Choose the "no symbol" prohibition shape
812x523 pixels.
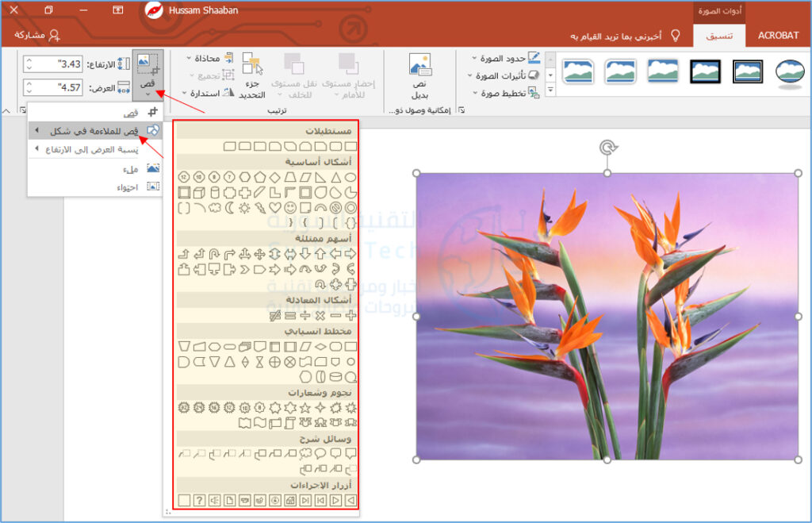pyautogui.click(x=335, y=208)
